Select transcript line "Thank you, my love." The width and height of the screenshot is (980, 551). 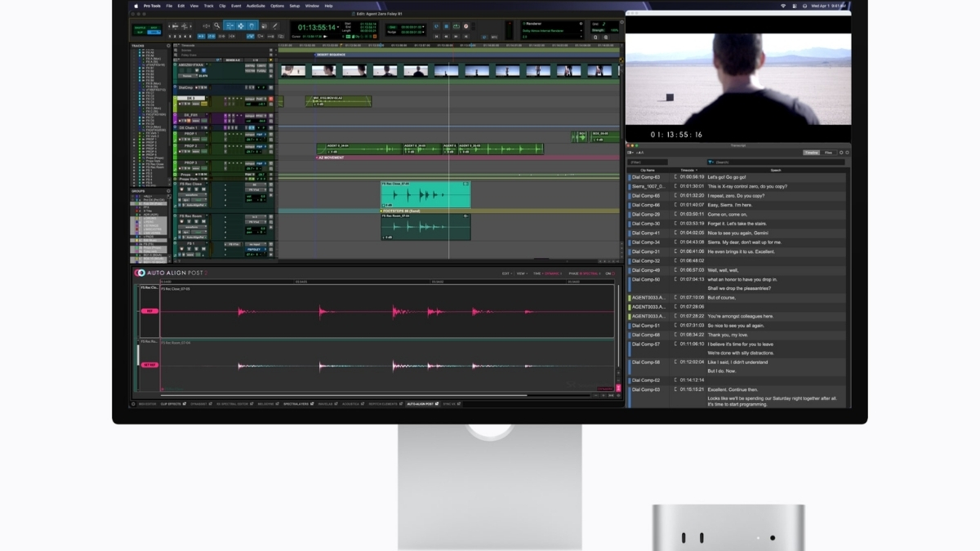[727, 335]
